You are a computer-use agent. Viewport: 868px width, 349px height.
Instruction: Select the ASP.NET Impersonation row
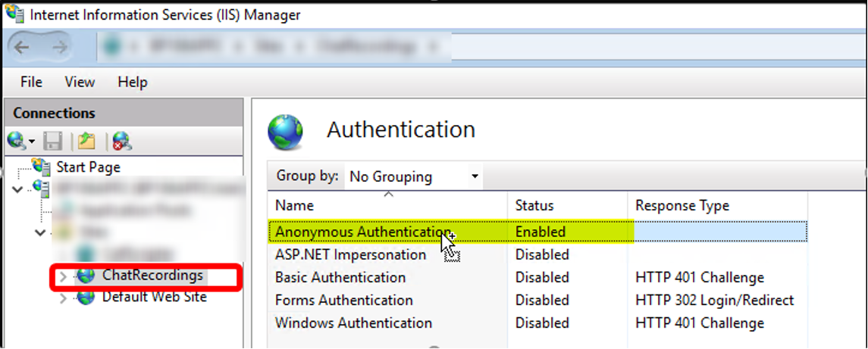[x=537, y=255]
